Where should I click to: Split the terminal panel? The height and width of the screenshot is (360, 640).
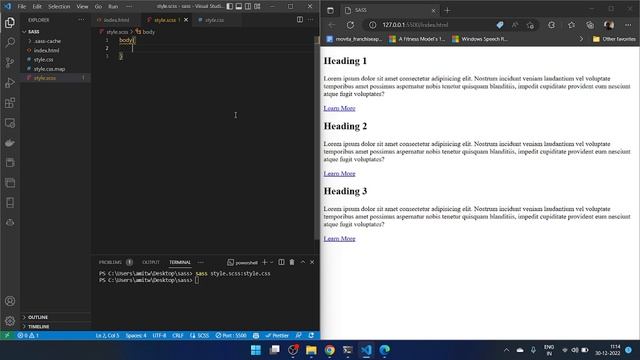281,262
